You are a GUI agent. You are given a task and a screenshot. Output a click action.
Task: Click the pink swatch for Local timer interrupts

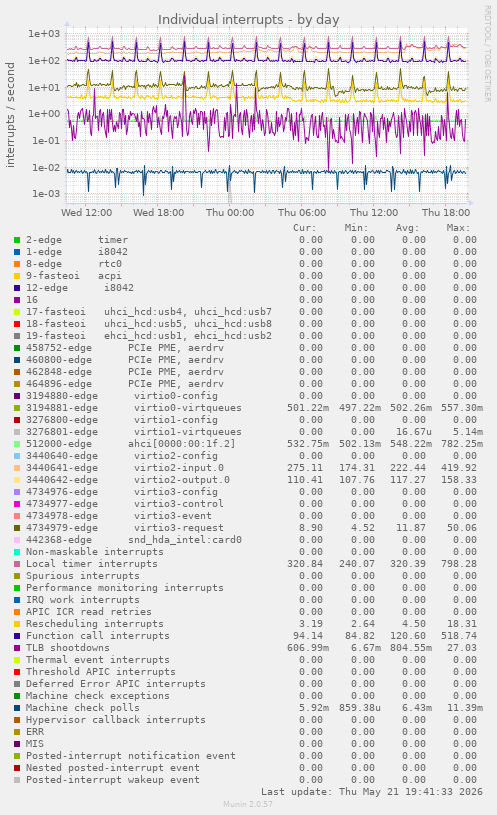pos(17,564)
